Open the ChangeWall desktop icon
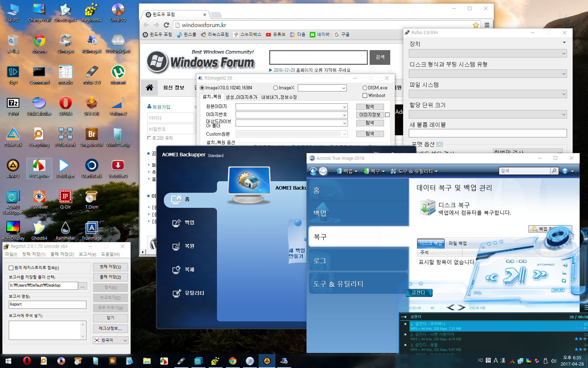Image resolution: width=588 pixels, height=368 pixels. (39, 13)
